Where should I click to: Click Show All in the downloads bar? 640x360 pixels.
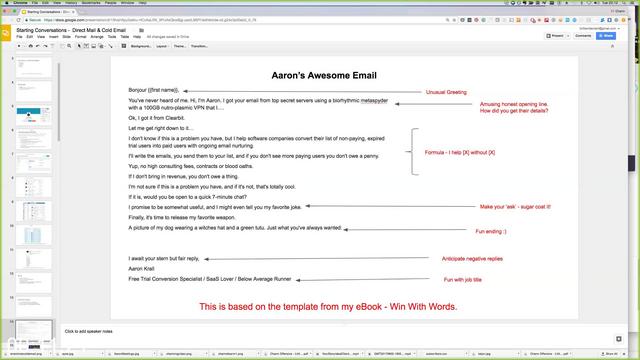610,354
